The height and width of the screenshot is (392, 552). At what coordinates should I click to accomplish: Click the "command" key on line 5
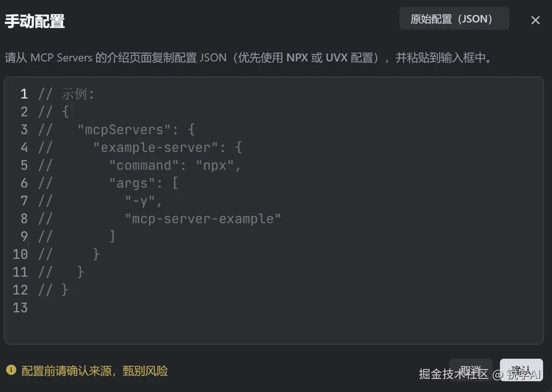(144, 166)
